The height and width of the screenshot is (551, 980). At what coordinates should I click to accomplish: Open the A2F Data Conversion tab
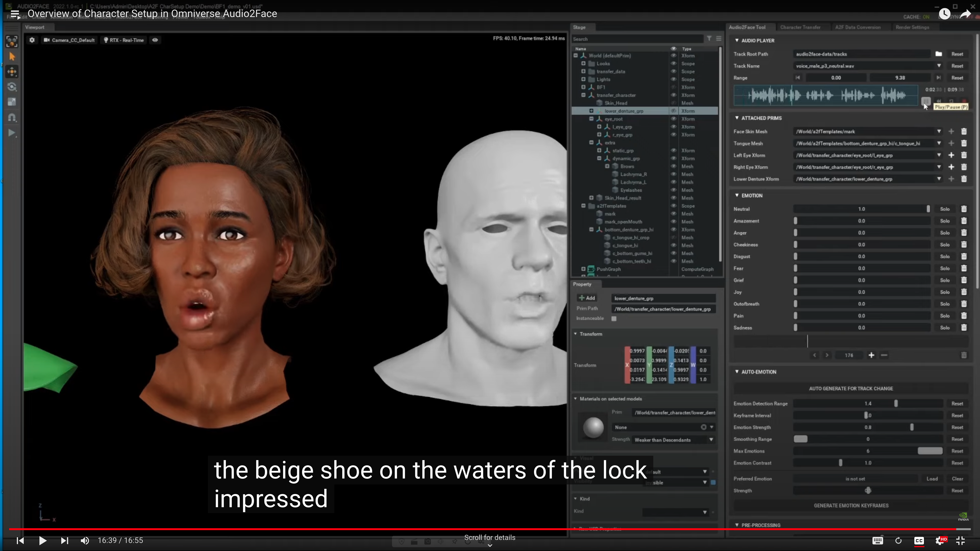point(857,27)
